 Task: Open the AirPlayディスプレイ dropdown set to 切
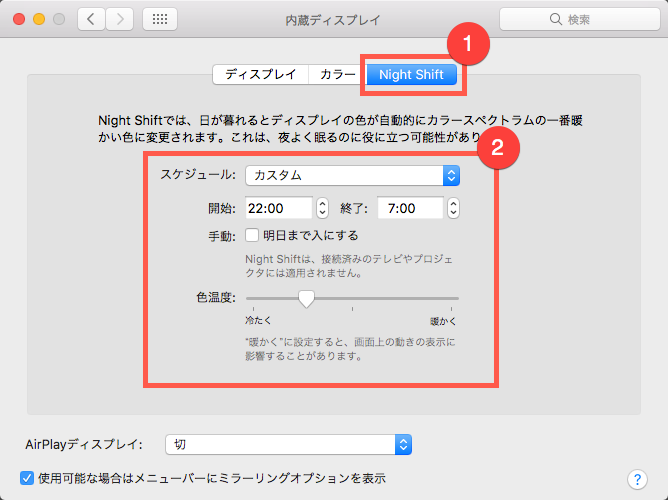coord(288,445)
